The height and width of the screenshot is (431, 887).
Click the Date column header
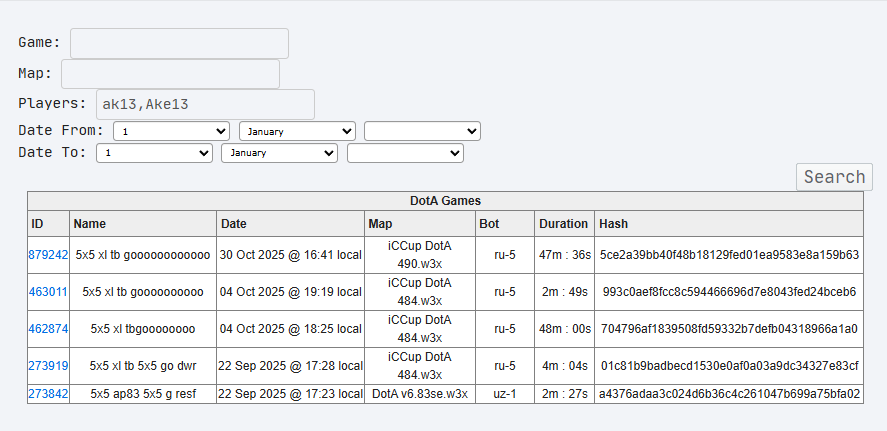pos(233,224)
